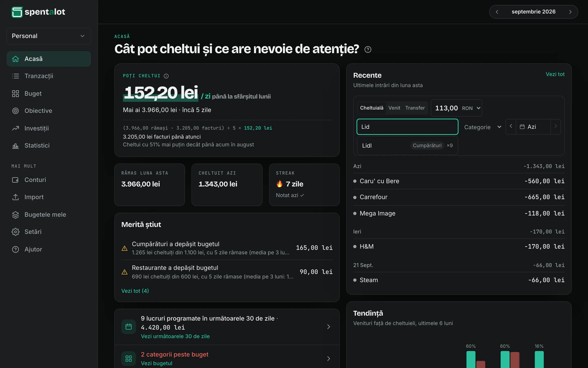Click Vezi tot (4) link
The image size is (588, 368).
coord(135,291)
